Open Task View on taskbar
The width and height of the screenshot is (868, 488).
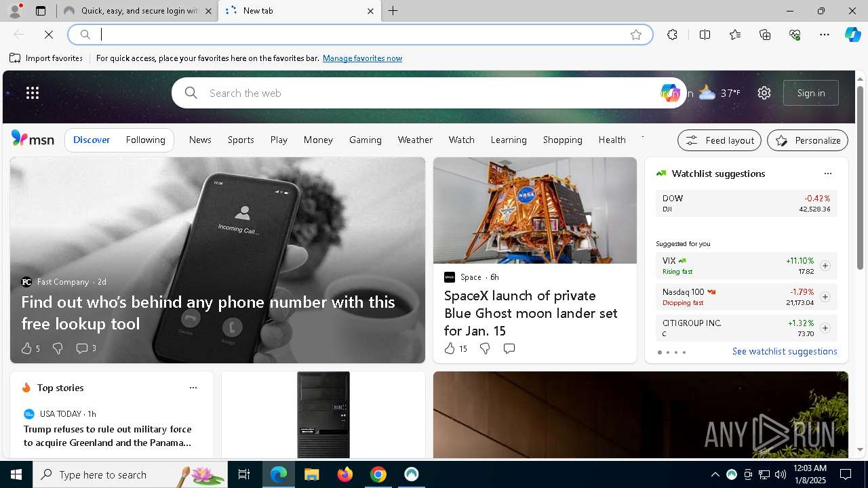[244, 474]
